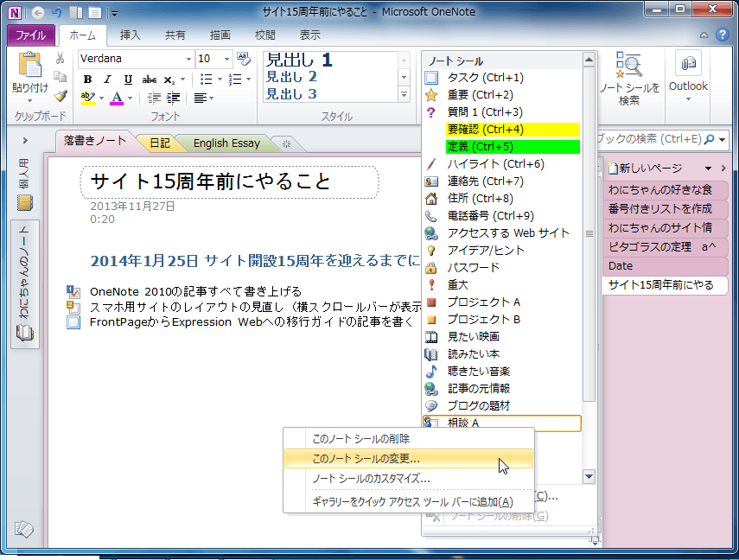
Task: Click the Copy icon in clipboard group
Action: [60, 77]
